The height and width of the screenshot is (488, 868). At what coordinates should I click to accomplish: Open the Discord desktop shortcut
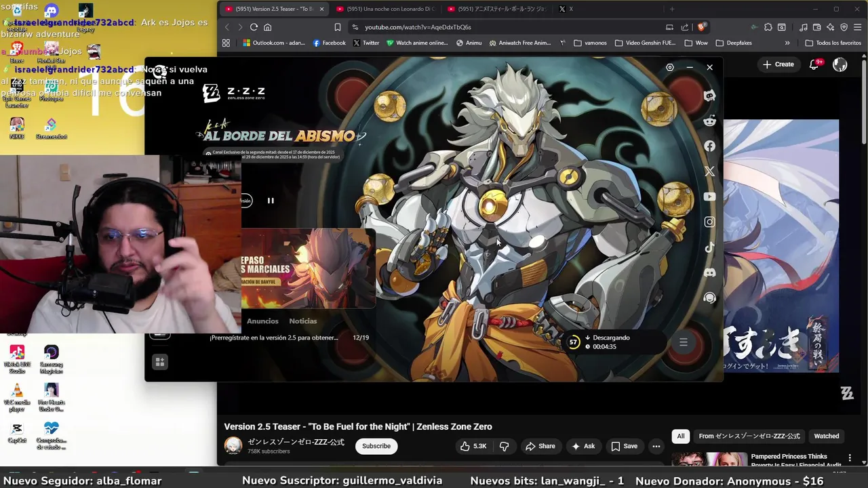tap(52, 12)
